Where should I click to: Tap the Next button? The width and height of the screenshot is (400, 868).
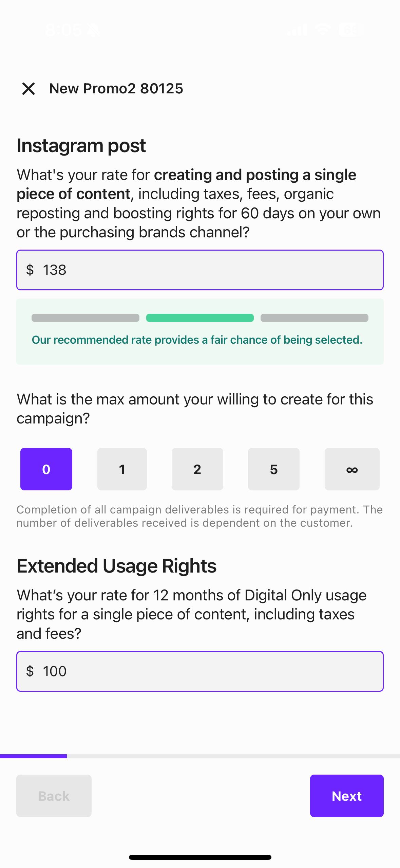click(x=347, y=796)
